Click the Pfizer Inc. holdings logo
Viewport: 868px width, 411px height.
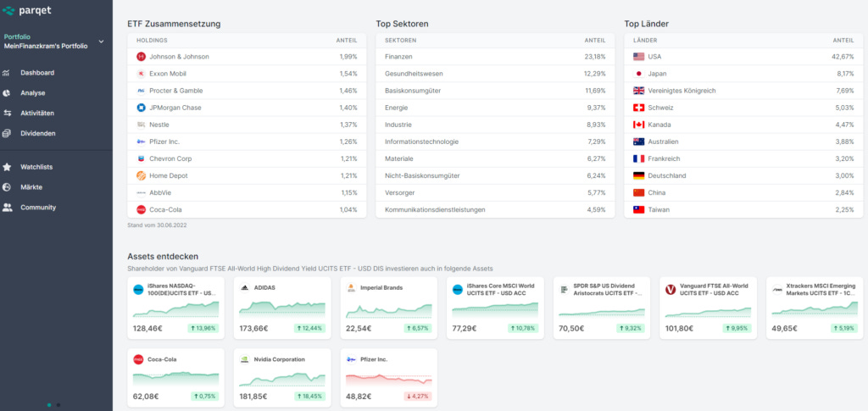141,142
